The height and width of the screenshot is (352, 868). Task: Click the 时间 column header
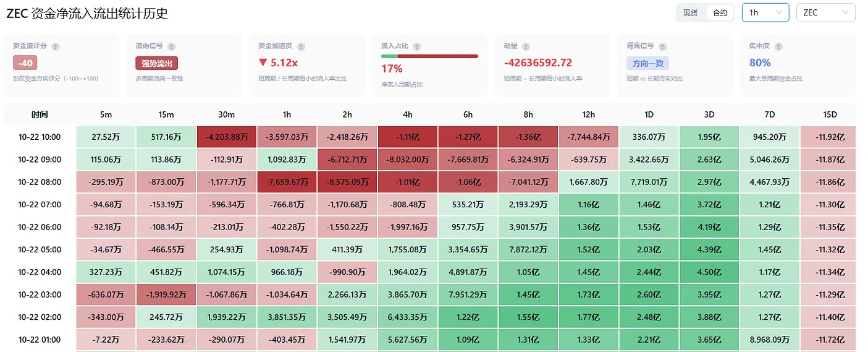(x=40, y=114)
